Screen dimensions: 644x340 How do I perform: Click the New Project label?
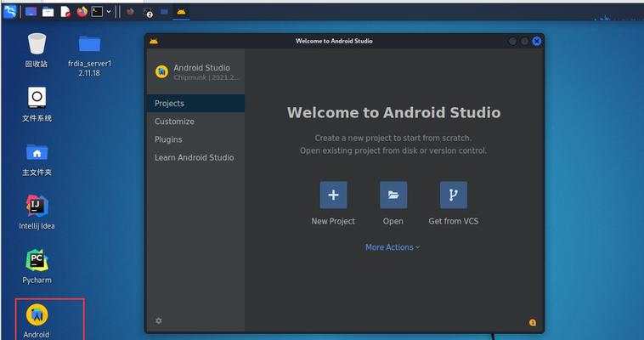[x=333, y=221]
